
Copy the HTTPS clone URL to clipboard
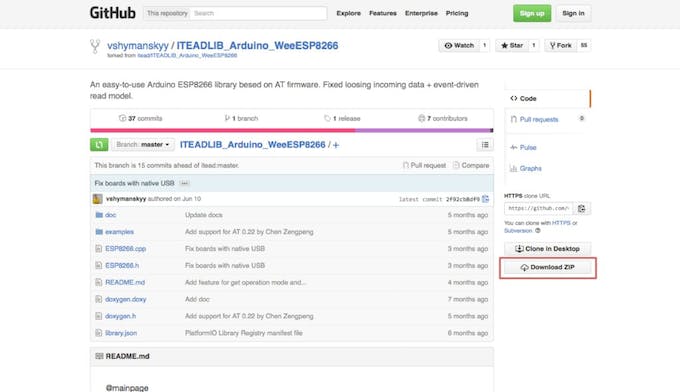[581, 209]
